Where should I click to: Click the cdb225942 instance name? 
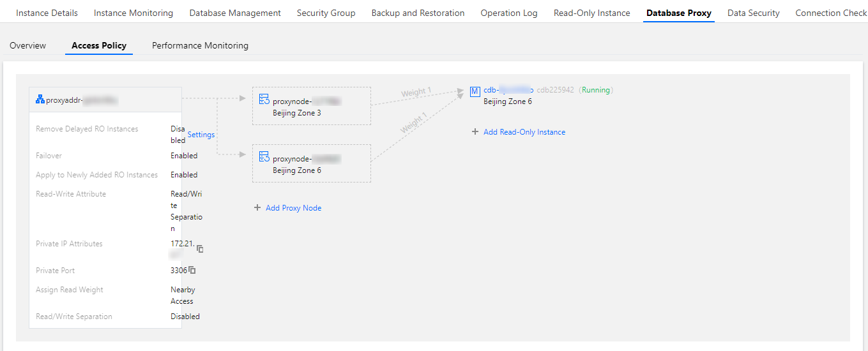555,90
